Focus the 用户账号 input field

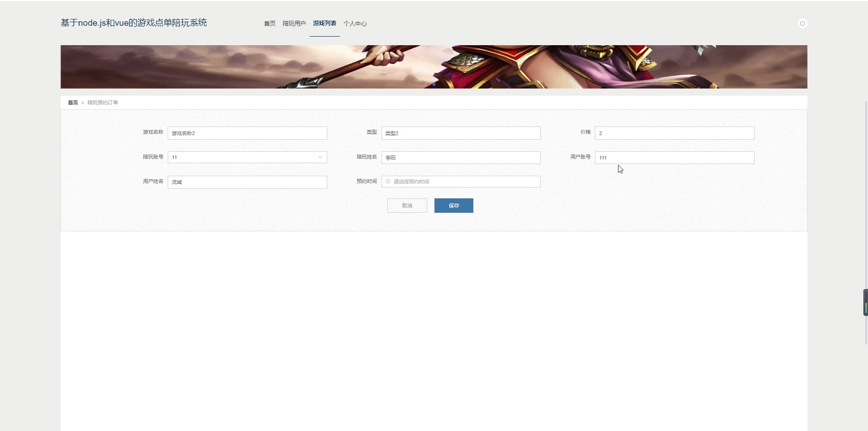[675, 157]
